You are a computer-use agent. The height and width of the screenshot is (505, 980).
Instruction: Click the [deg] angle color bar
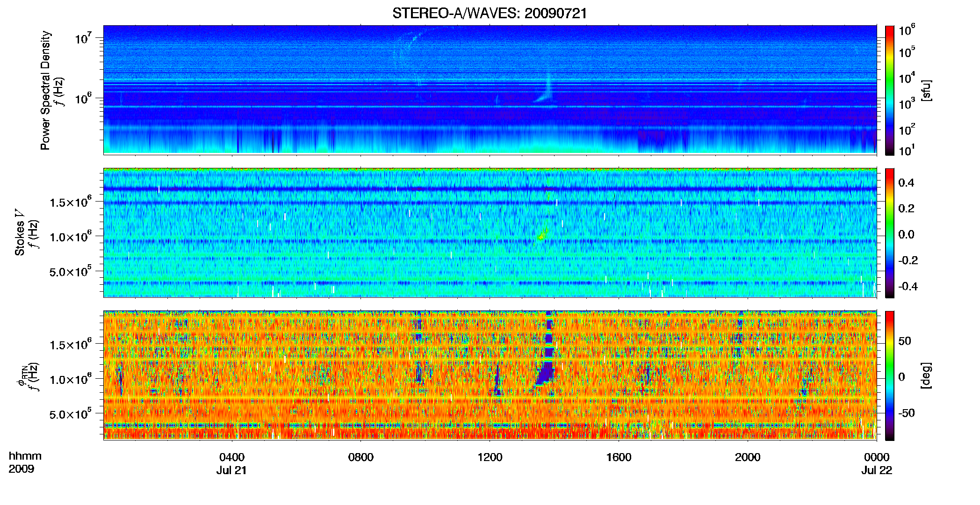(x=890, y=375)
